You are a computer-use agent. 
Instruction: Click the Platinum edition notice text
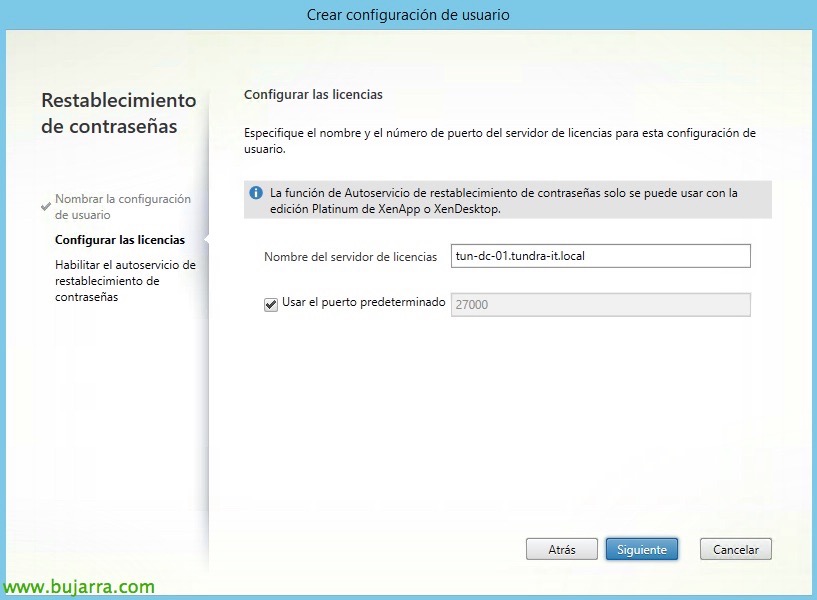503,201
